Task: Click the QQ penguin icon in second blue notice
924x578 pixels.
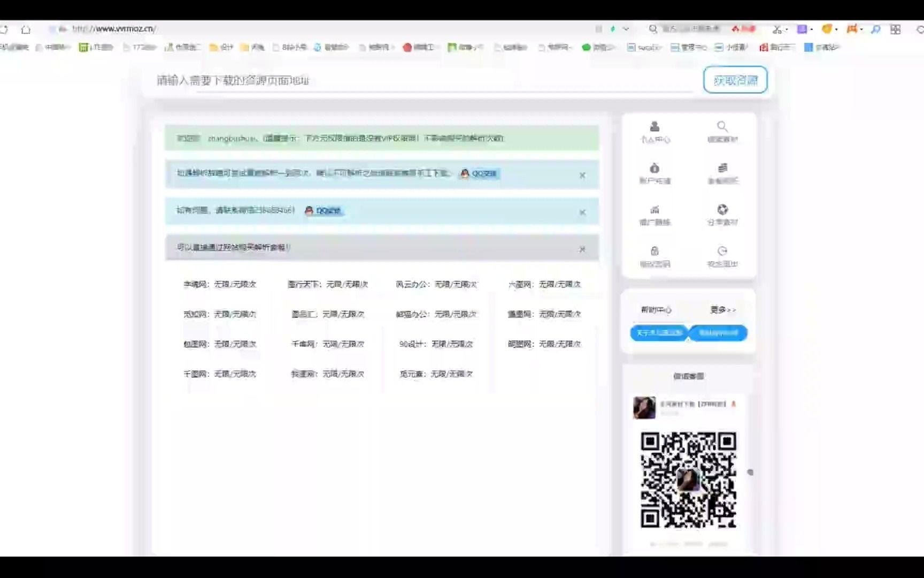Action: click(x=309, y=211)
